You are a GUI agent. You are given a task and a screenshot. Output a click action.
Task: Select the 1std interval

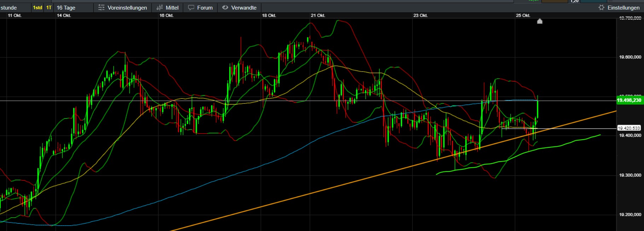(37, 7)
